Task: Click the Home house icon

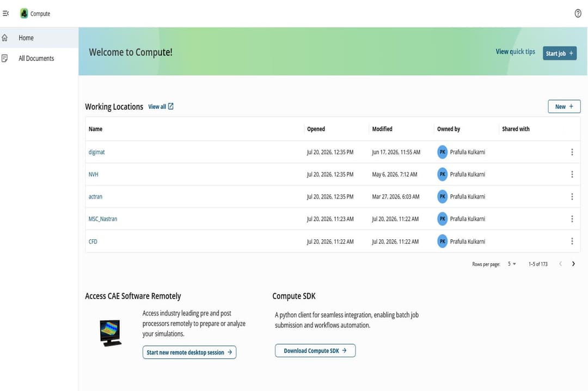Action: (x=5, y=38)
